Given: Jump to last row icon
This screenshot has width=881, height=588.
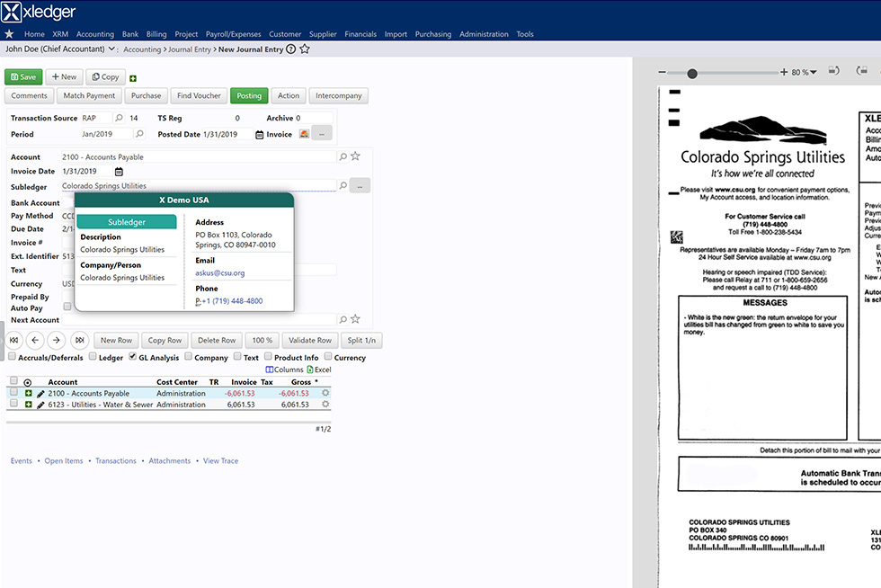Looking at the screenshot, I should pos(80,340).
